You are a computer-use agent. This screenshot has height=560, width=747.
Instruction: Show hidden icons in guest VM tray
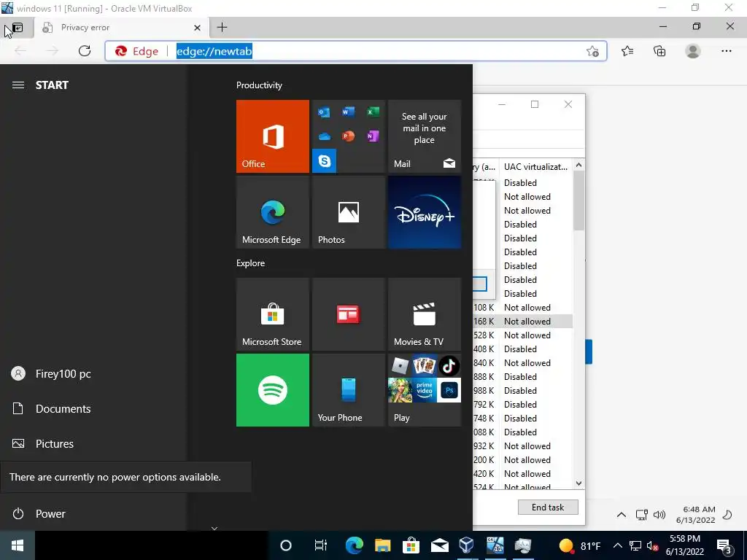pyautogui.click(x=622, y=515)
